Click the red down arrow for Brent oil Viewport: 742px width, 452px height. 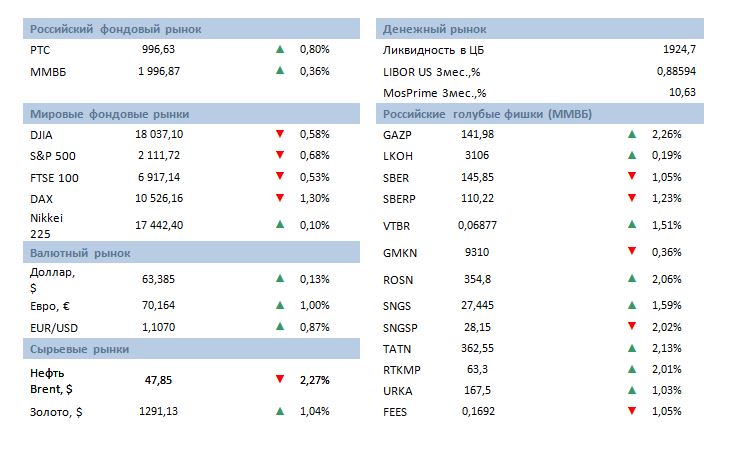[280, 379]
